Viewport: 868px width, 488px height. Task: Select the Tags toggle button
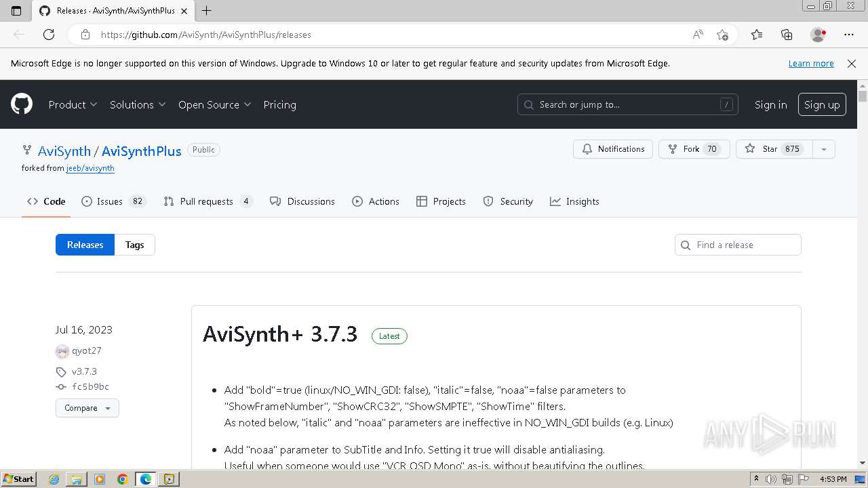pos(134,245)
